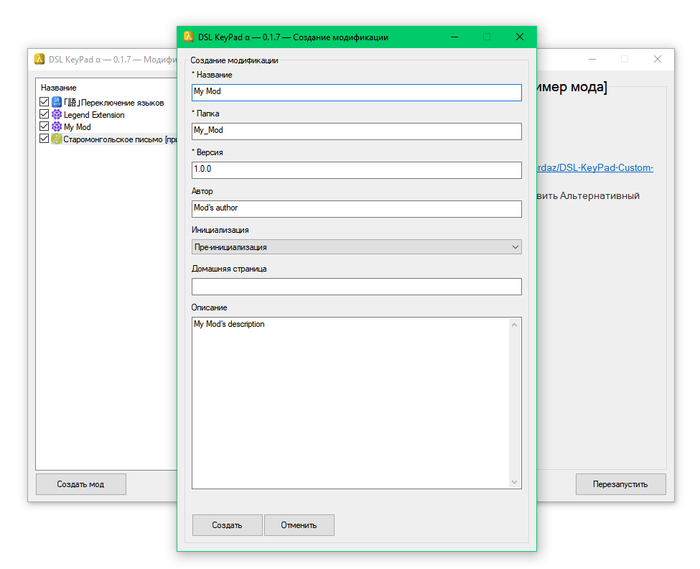700x569 pixels.
Task: Click the DSL KeyPad icon in background window
Action: click(40, 59)
